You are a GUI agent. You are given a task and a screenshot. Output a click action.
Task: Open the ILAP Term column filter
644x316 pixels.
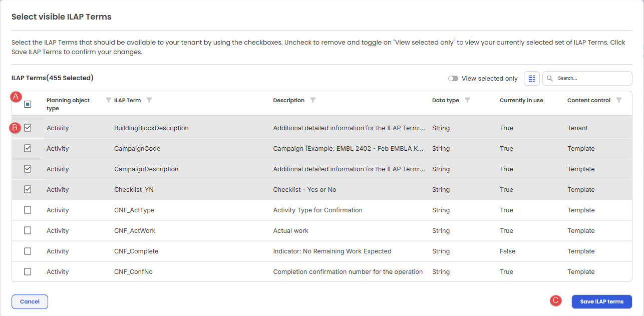(x=149, y=100)
